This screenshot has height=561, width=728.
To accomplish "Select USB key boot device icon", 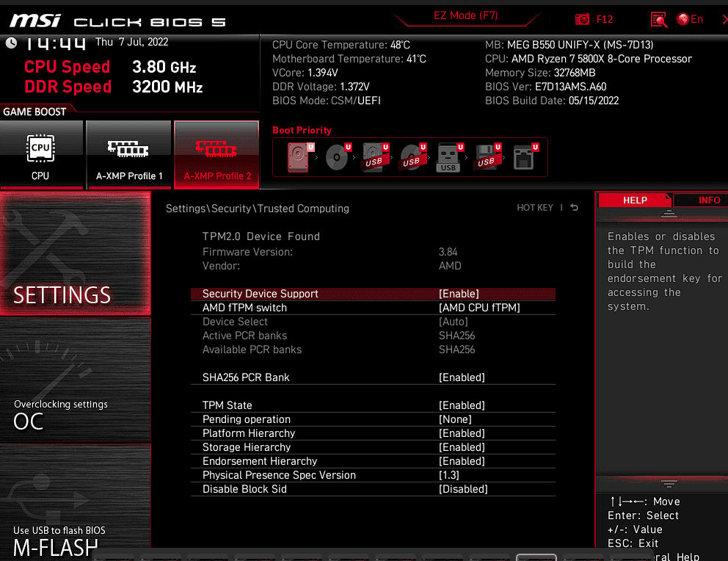I will 448,157.
